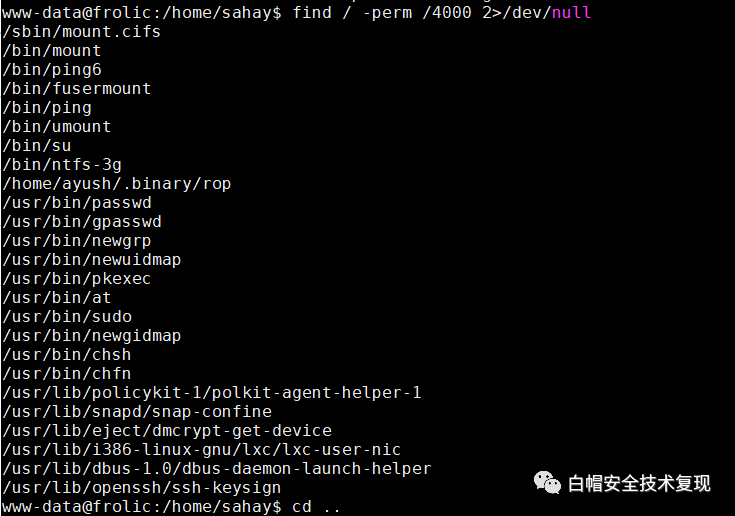Click the /bin/ntfs-3g entry
Viewport: 735px width, 516px height.
point(62,165)
